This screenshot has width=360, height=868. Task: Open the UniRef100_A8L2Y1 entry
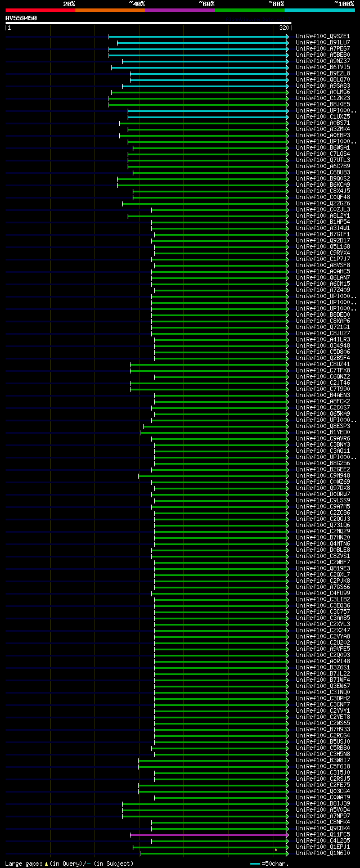(323, 216)
